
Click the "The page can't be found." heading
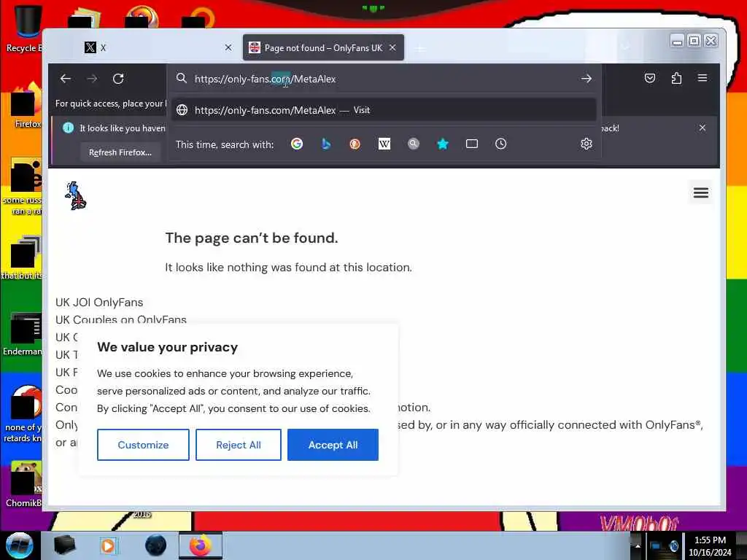pos(252,238)
